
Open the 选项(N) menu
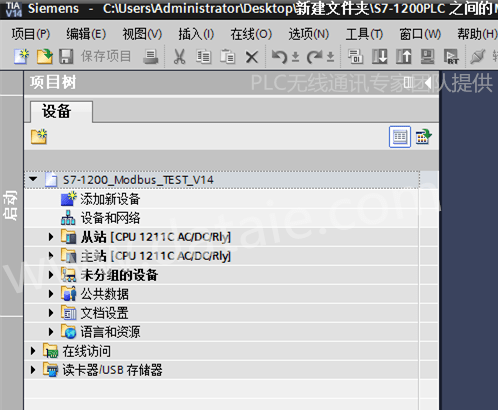pos(309,34)
